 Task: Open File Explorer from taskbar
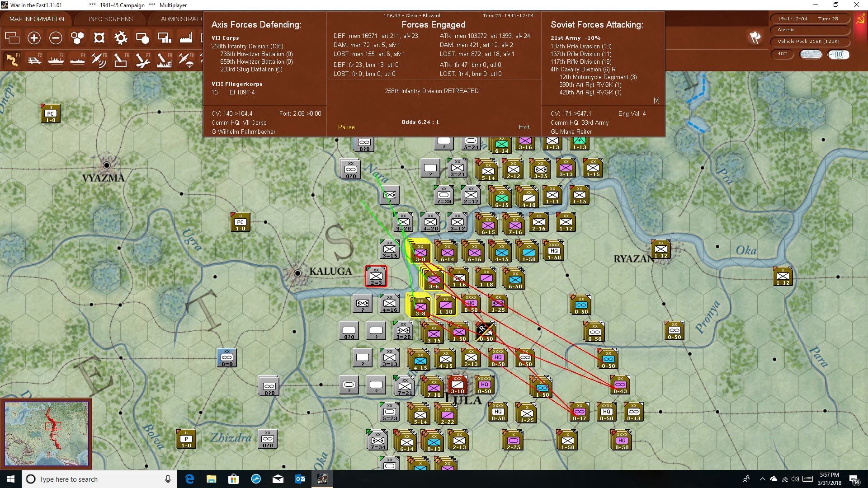click(x=212, y=479)
